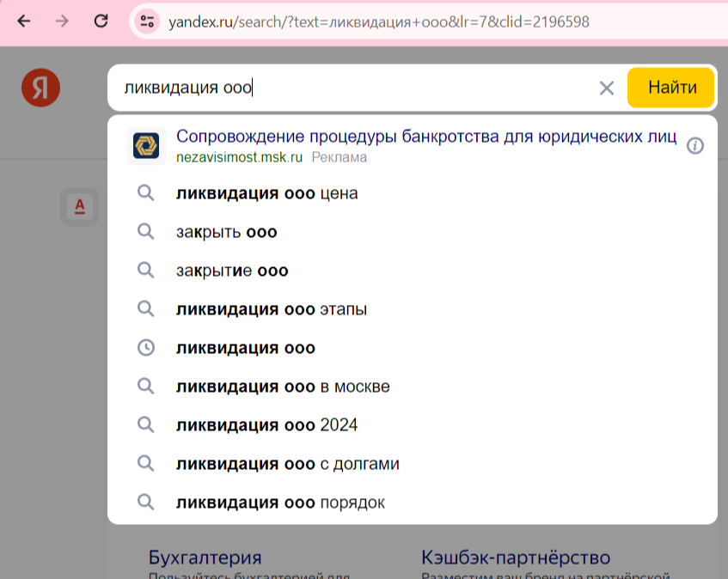The width and height of the screenshot is (728, 579).
Task: Open the Yandex logo home link
Action: click(40, 88)
